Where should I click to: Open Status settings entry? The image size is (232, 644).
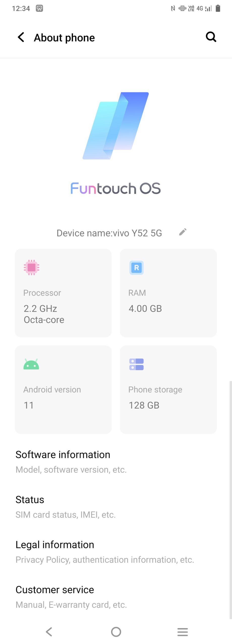coord(116,507)
